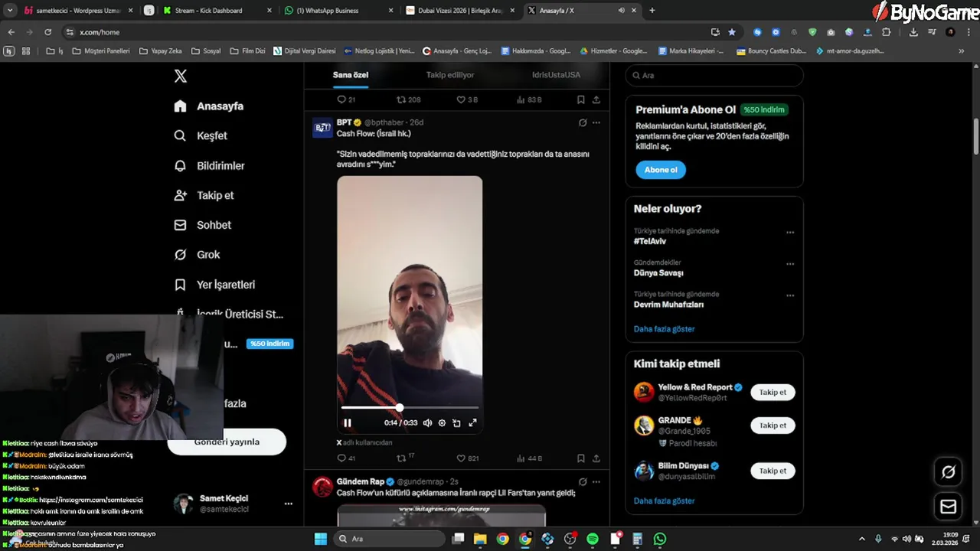
Task: Open floating Grok button at bottom right
Action: 948,472
